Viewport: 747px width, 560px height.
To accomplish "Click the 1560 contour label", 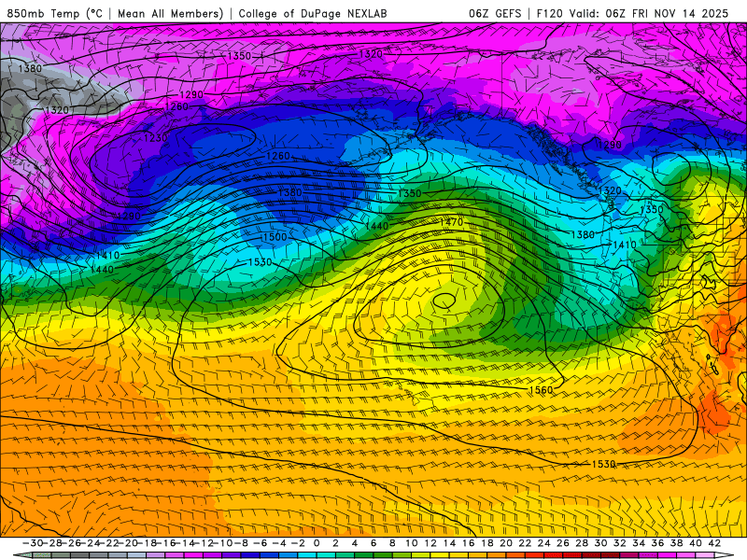I will pos(542,390).
